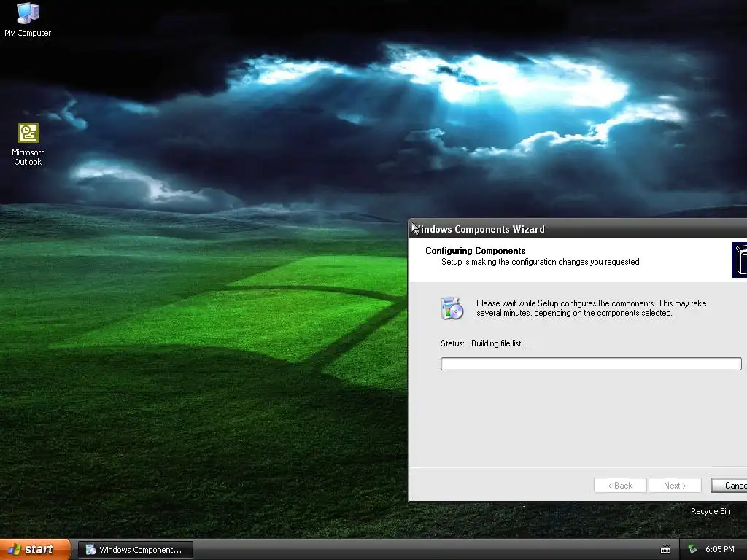Select the Microsoft Outlook desktop icon

tap(28, 144)
